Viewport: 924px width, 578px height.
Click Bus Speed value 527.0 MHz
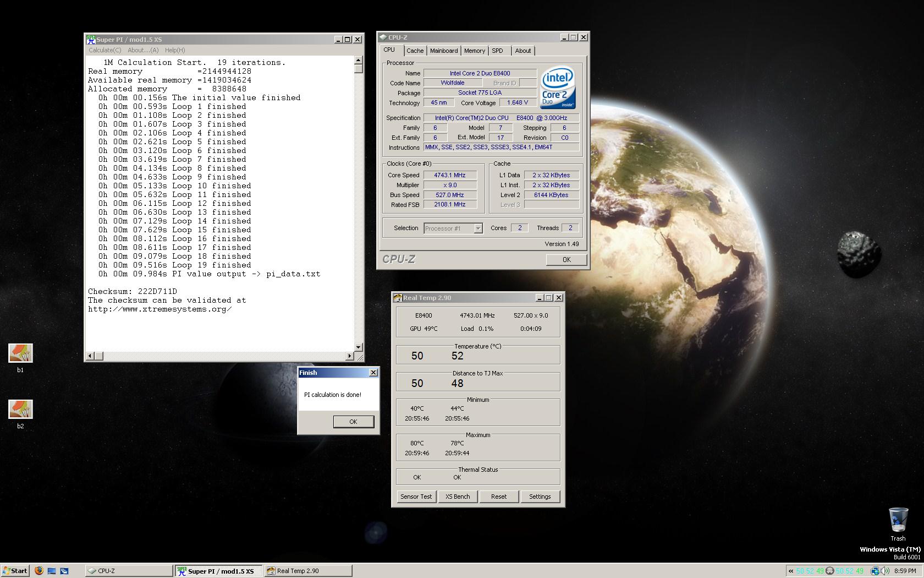click(x=450, y=195)
